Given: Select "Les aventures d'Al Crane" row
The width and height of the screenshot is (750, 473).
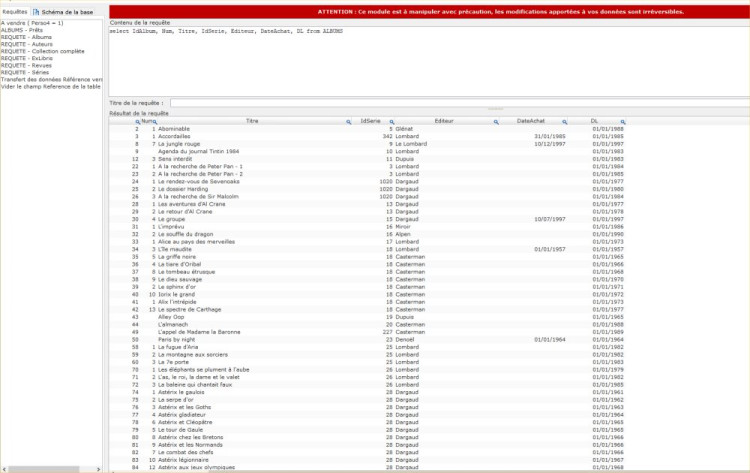Looking at the screenshot, I should [367, 204].
